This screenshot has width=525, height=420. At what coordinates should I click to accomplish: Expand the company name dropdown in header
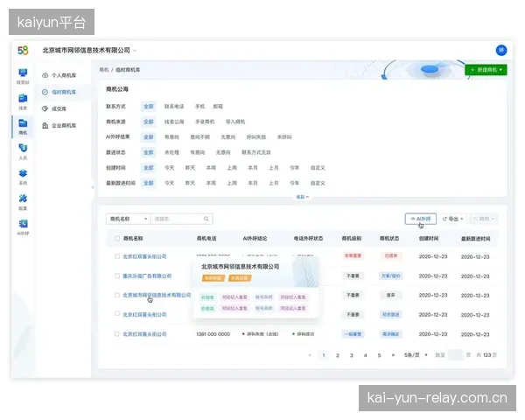(x=135, y=51)
